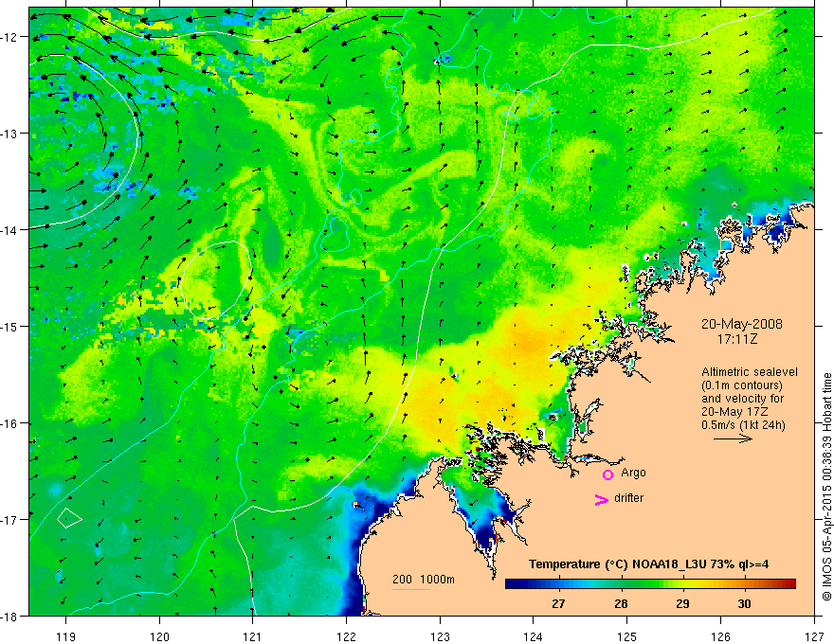
Task: Click the time label '17:11Z'
Action: pos(736,338)
